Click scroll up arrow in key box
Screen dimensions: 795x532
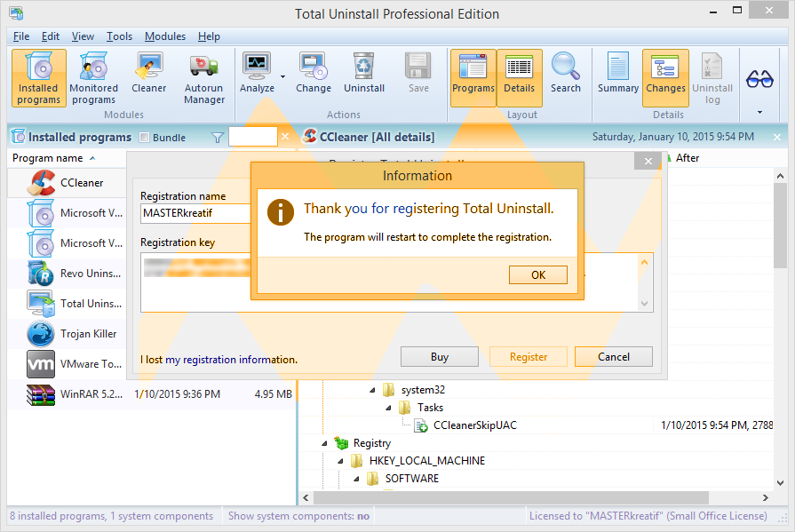(644, 262)
